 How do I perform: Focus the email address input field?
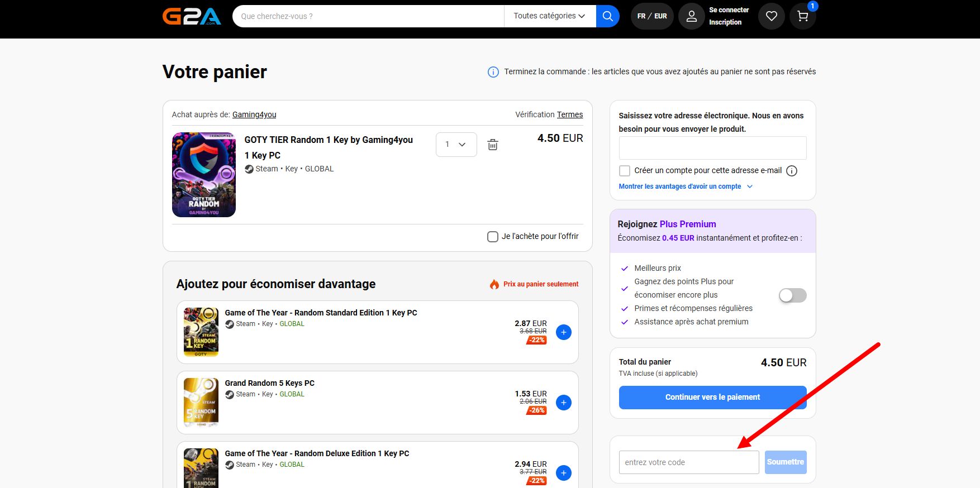coord(713,148)
